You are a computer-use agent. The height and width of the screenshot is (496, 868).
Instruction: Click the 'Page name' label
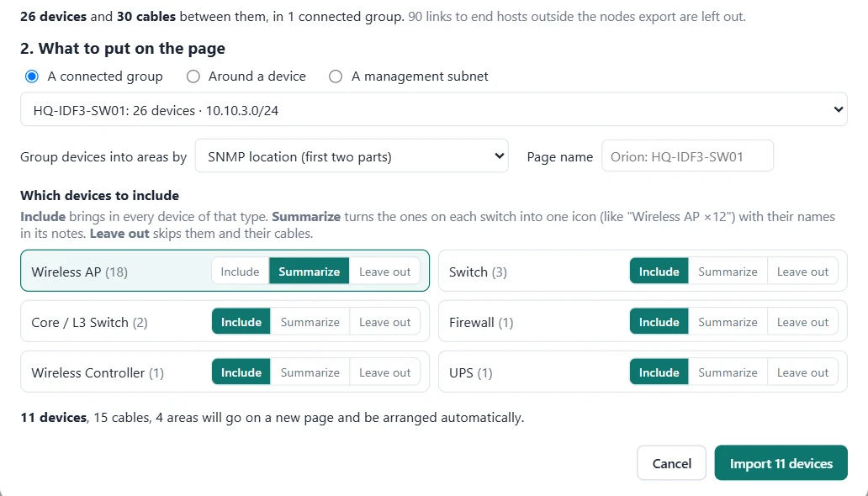tap(559, 156)
